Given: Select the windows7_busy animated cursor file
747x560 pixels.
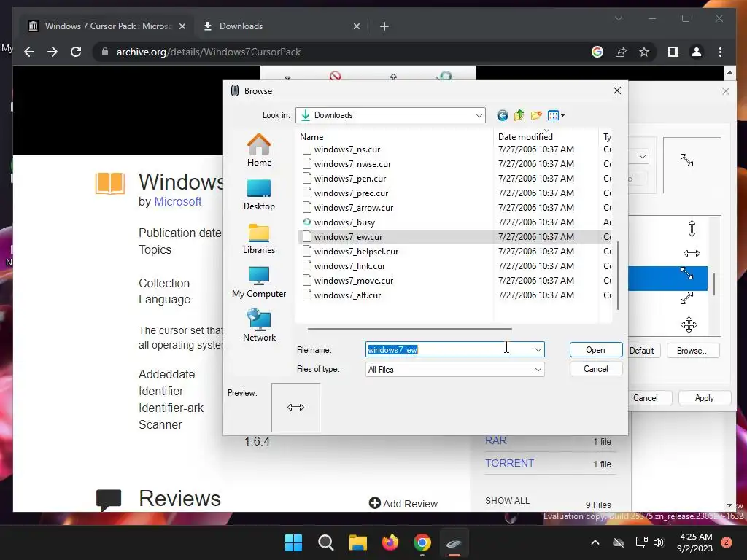Looking at the screenshot, I should click(344, 222).
